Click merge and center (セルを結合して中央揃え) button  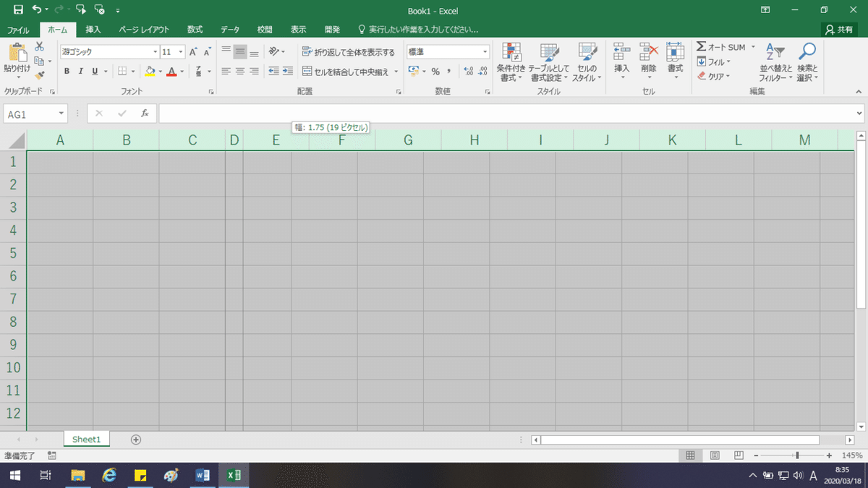(345, 71)
